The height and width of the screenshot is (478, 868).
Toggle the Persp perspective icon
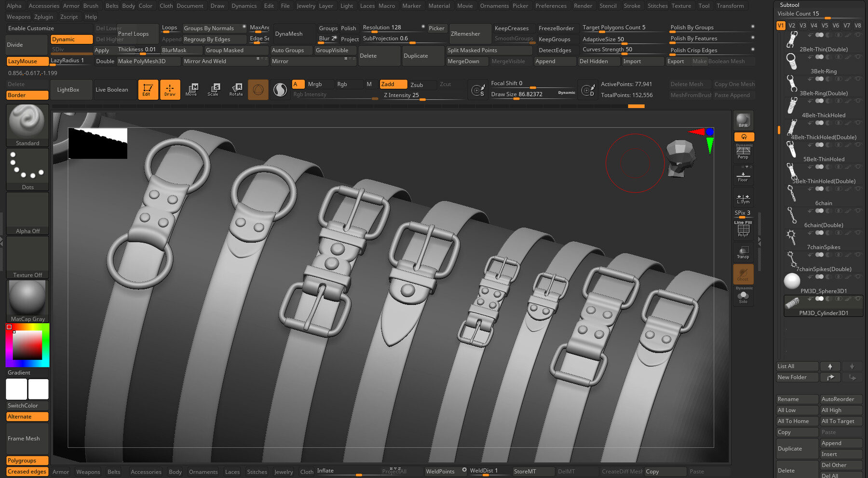[x=743, y=153]
